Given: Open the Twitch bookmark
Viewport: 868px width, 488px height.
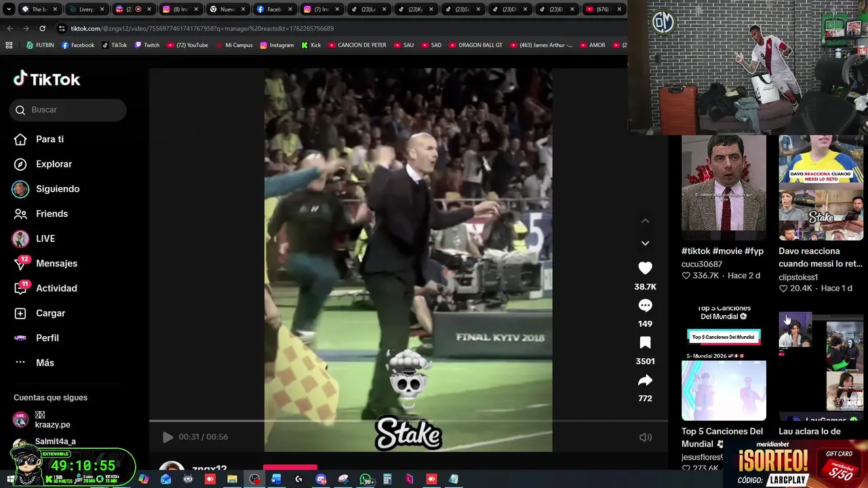Looking at the screenshot, I should (147, 45).
